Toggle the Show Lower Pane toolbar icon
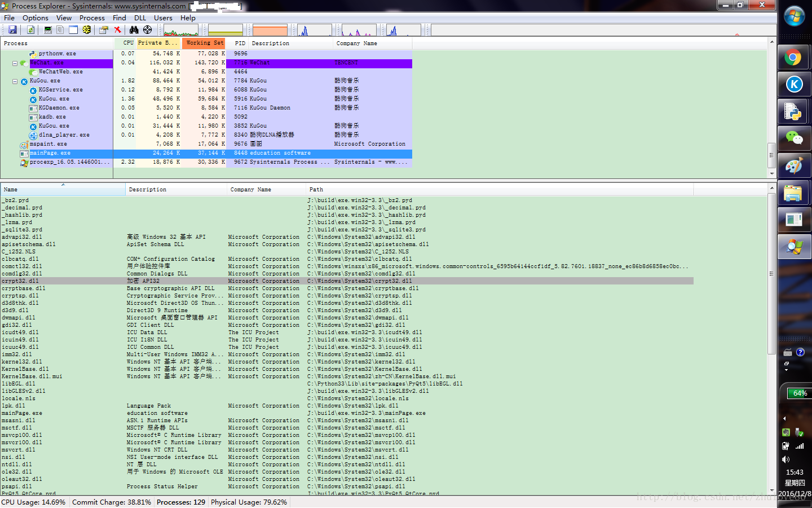This screenshot has height=508, width=812. coord(73,30)
